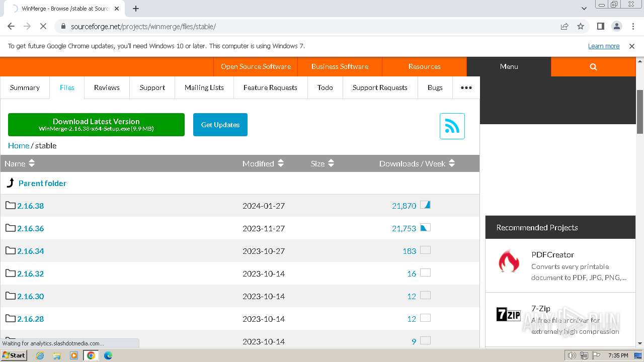This screenshot has height=362, width=644.
Task: Go to Home breadcrumb link
Action: coord(19,145)
